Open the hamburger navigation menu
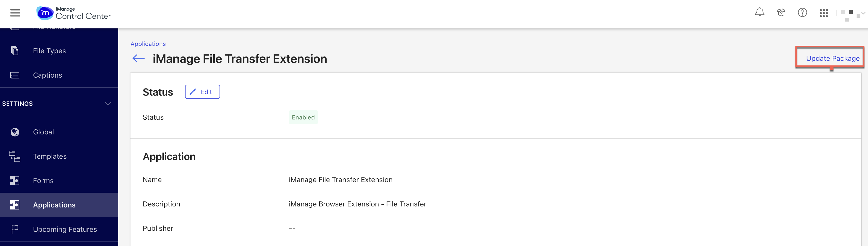The height and width of the screenshot is (246, 868). coord(15,13)
